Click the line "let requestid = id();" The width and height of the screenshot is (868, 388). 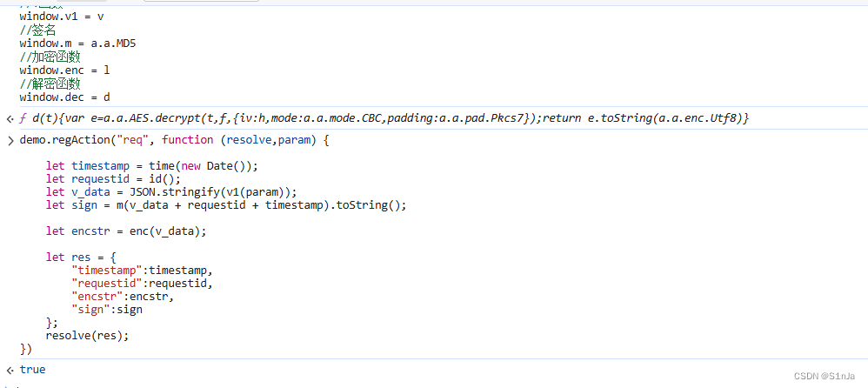click(113, 179)
